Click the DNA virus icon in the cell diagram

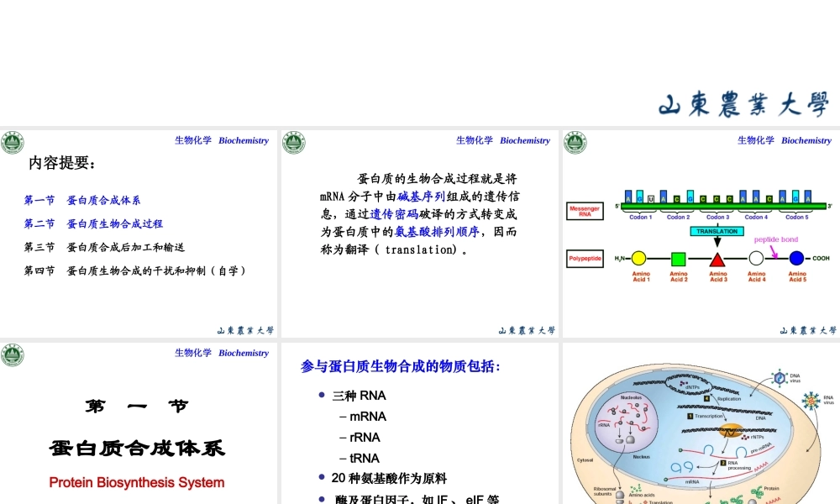tap(779, 378)
